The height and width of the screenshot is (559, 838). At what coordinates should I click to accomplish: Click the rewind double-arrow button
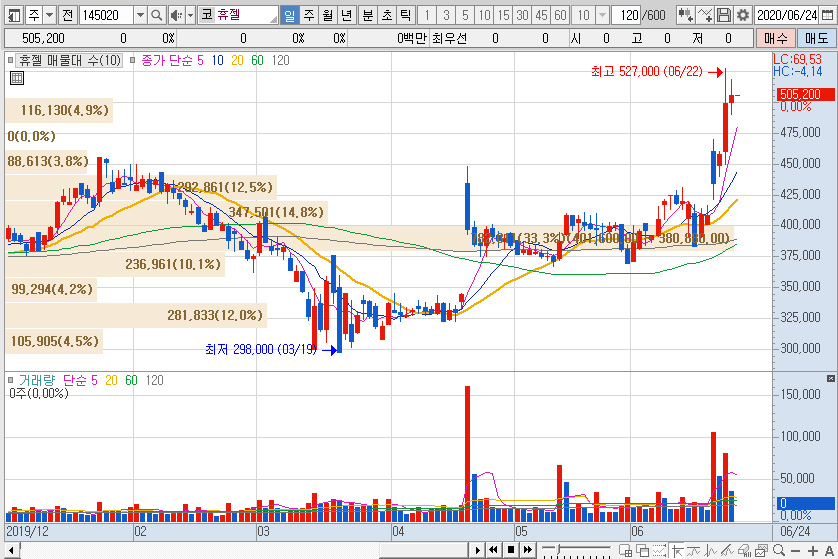(494, 550)
